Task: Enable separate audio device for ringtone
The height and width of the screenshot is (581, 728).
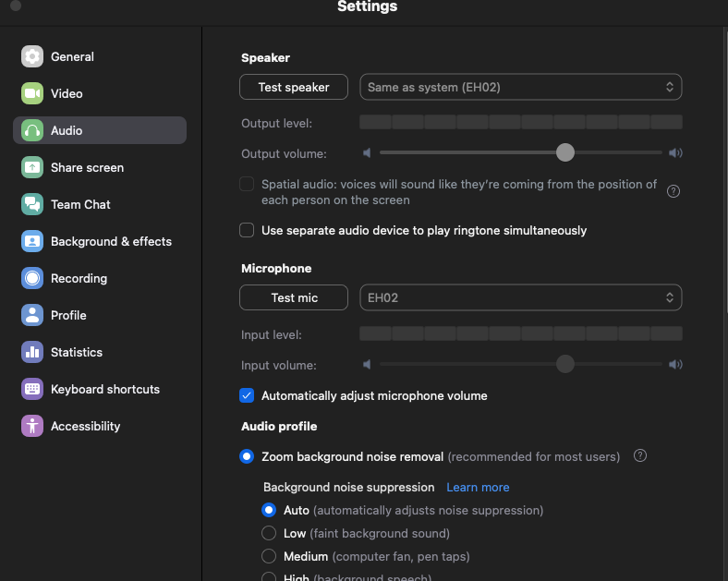Action: coord(247,230)
